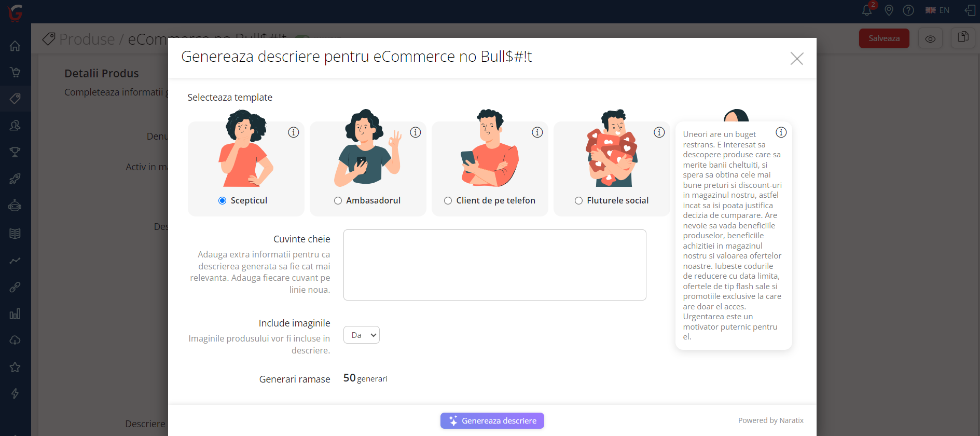The width and height of the screenshot is (980, 436).
Task: Open the customers icon in the sidebar
Action: click(15, 125)
